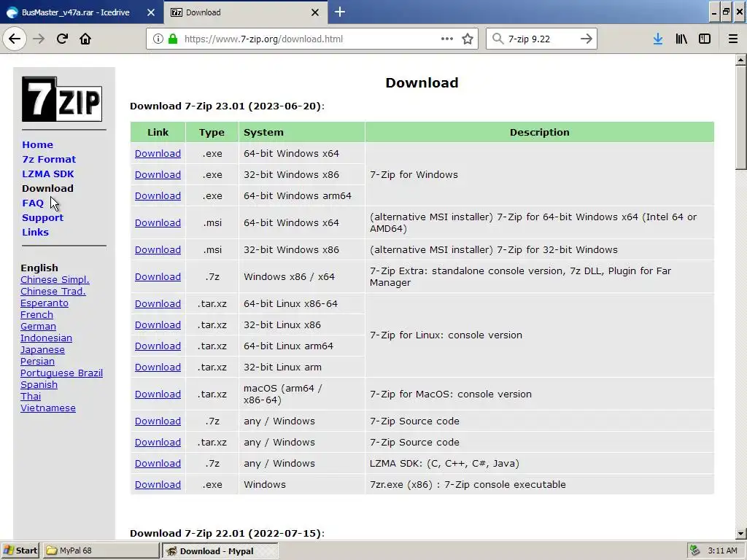Screen dimensions: 747x560
Task: Switch language to Vietnamese
Action: pos(47,408)
